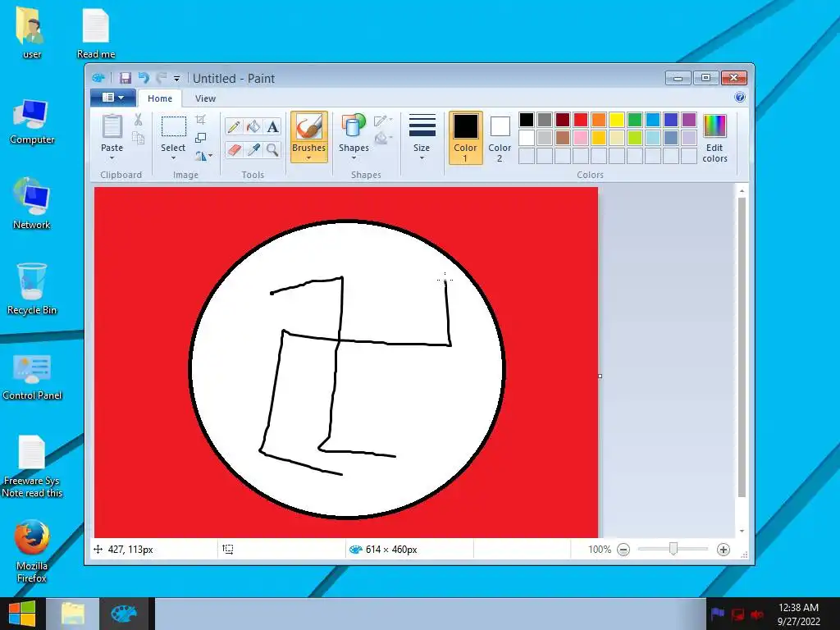The width and height of the screenshot is (840, 630).
Task: Open File Explorer from the taskbar
Action: point(73,614)
